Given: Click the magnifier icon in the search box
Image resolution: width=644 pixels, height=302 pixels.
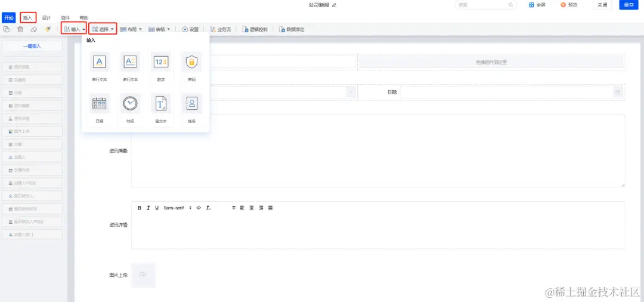Looking at the screenshot, I should pyautogui.click(x=511, y=5).
